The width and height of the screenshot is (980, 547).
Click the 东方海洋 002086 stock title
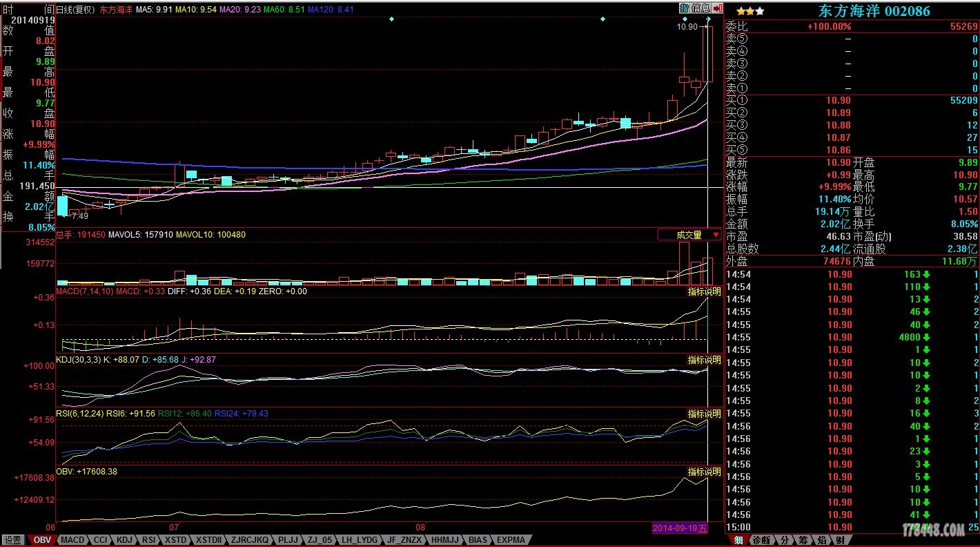click(874, 11)
